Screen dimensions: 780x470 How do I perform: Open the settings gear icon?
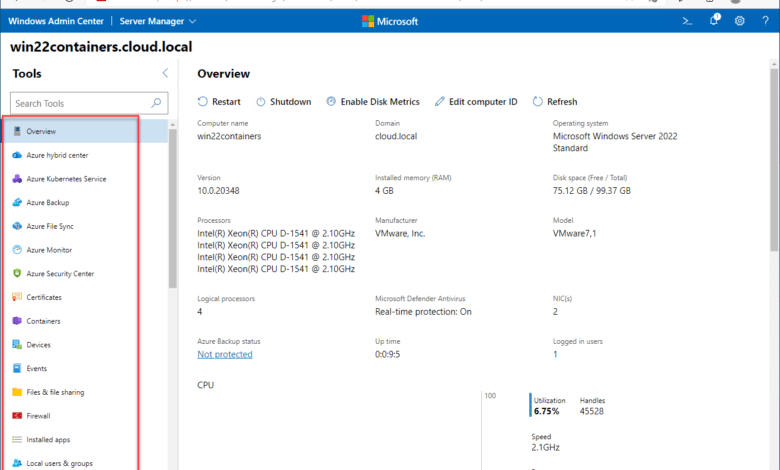740,21
